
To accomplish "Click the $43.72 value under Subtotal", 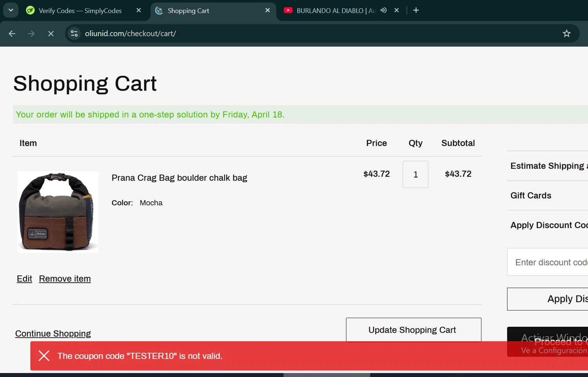I will coord(458,174).
